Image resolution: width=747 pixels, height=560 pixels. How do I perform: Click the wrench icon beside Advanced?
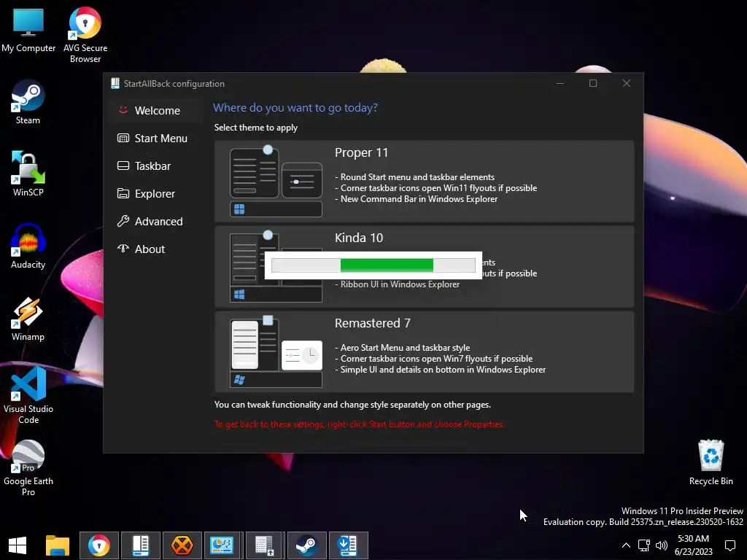coord(123,221)
